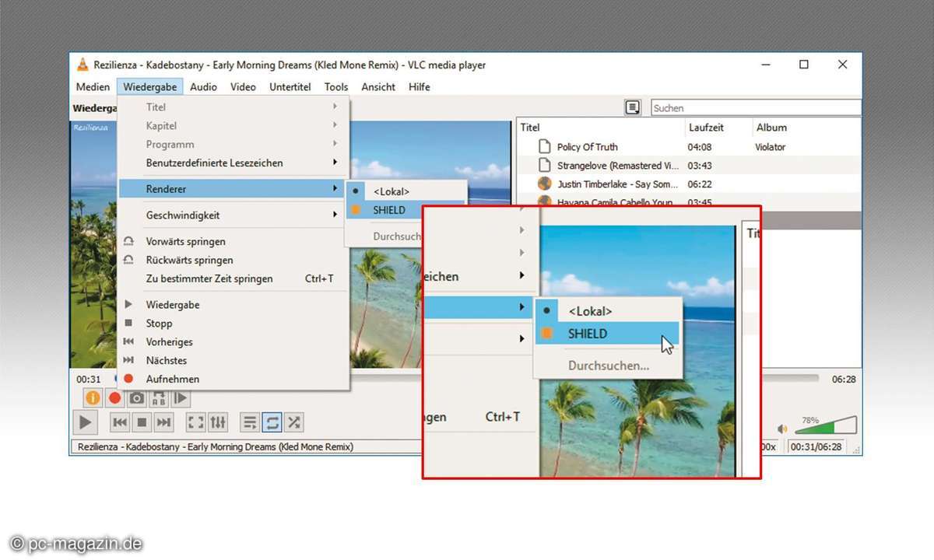
Task: Jump to the previous track in the control bar
Action: point(120,422)
